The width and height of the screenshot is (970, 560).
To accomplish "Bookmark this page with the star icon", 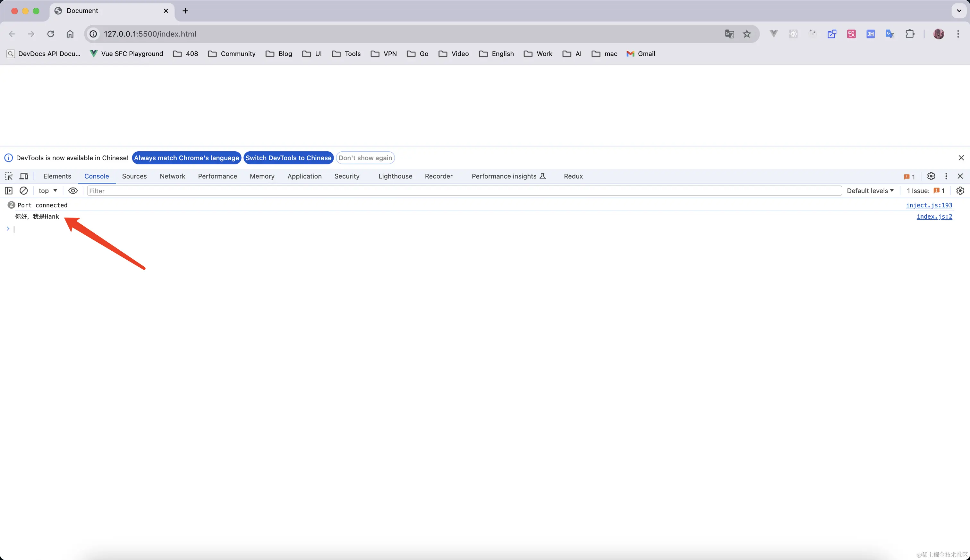I will point(747,34).
